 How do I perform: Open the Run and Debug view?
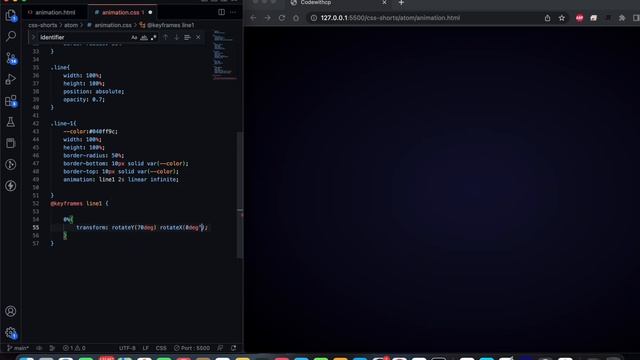(11, 79)
